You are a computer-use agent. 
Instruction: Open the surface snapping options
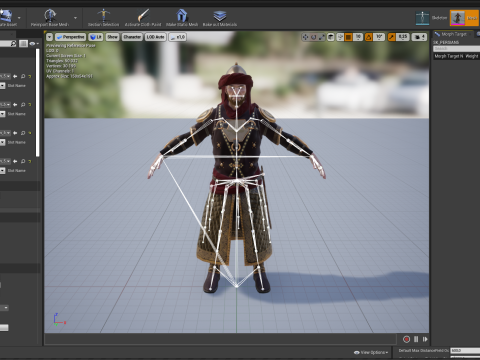[340, 37]
